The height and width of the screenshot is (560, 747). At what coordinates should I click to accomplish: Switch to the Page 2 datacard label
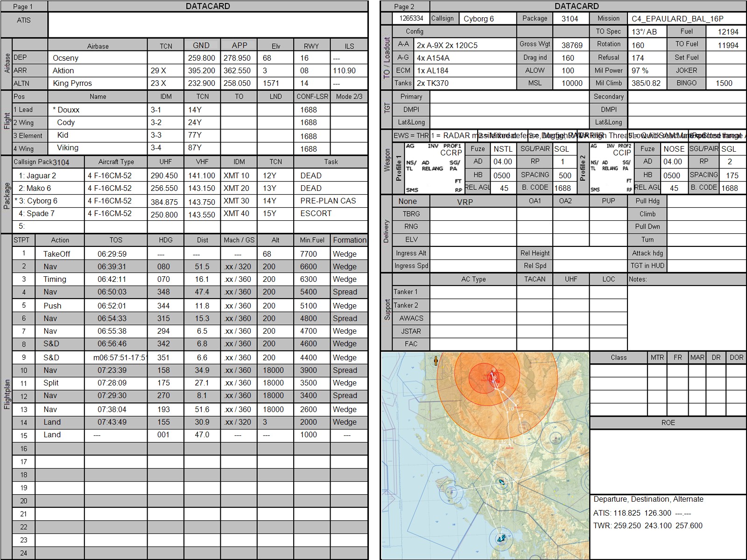pyautogui.click(x=404, y=7)
